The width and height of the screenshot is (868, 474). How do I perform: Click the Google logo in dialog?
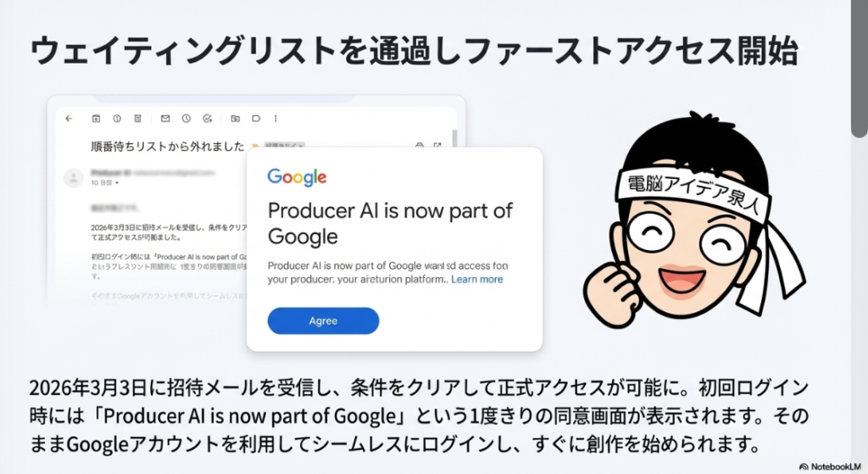(x=298, y=177)
